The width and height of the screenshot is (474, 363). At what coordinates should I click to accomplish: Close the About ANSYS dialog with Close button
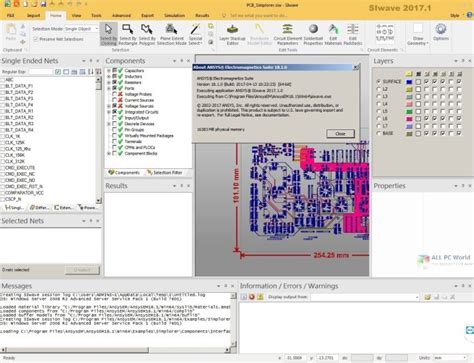coord(340,133)
